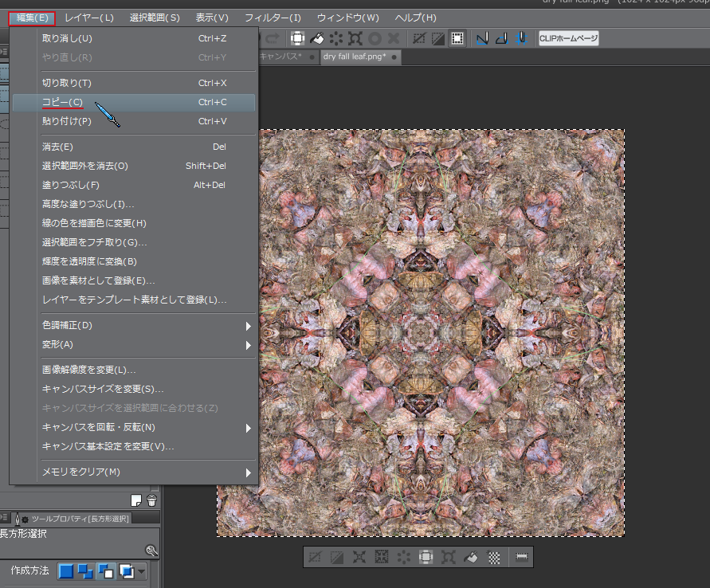Open the フィルター(I) menu

pyautogui.click(x=273, y=18)
